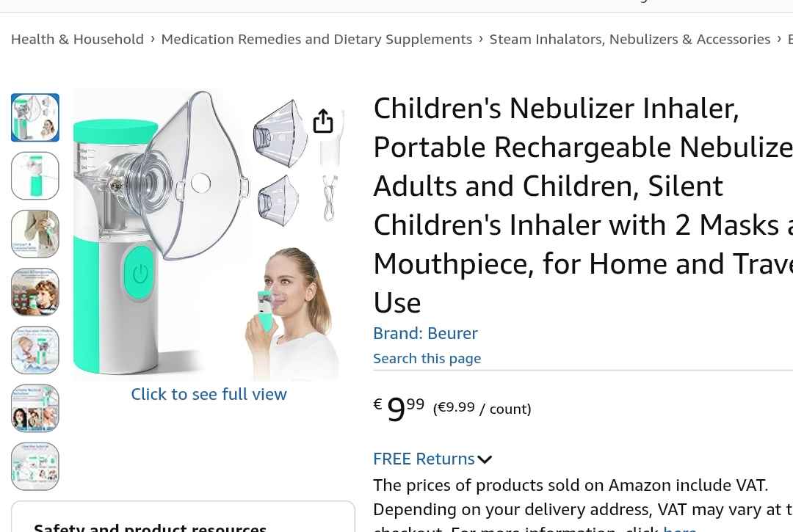Screen dimensions: 793x532
Task: Open the Brand: Beurer link
Action: [425, 333]
